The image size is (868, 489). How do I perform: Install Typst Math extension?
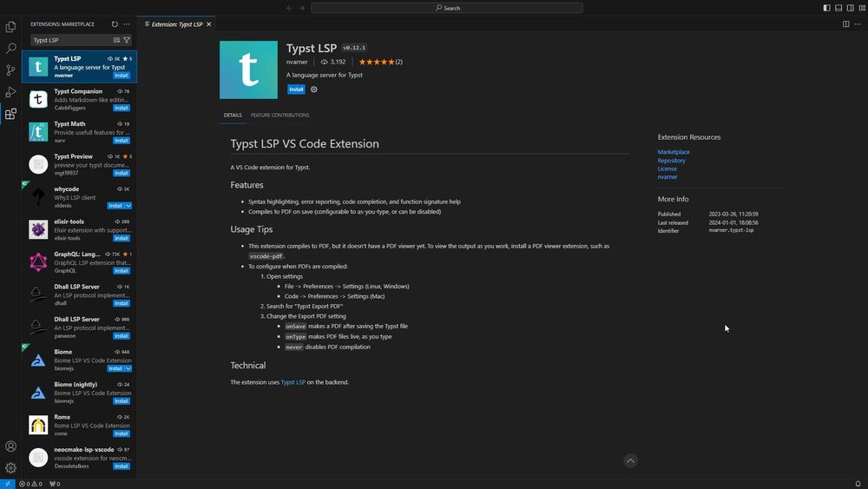(122, 141)
